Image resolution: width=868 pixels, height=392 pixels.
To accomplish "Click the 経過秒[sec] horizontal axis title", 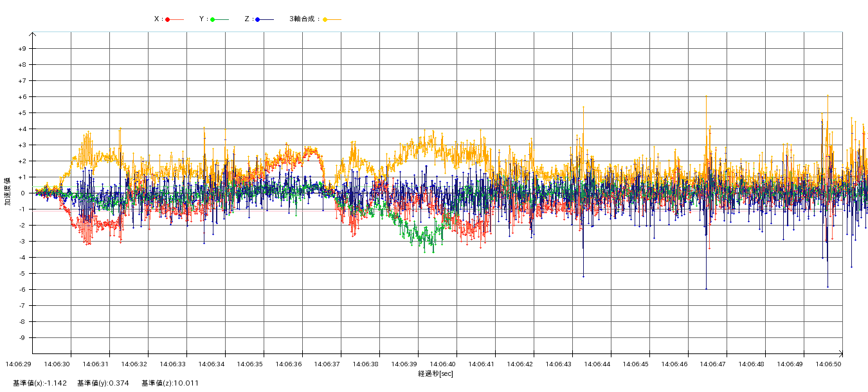I will [x=435, y=373].
